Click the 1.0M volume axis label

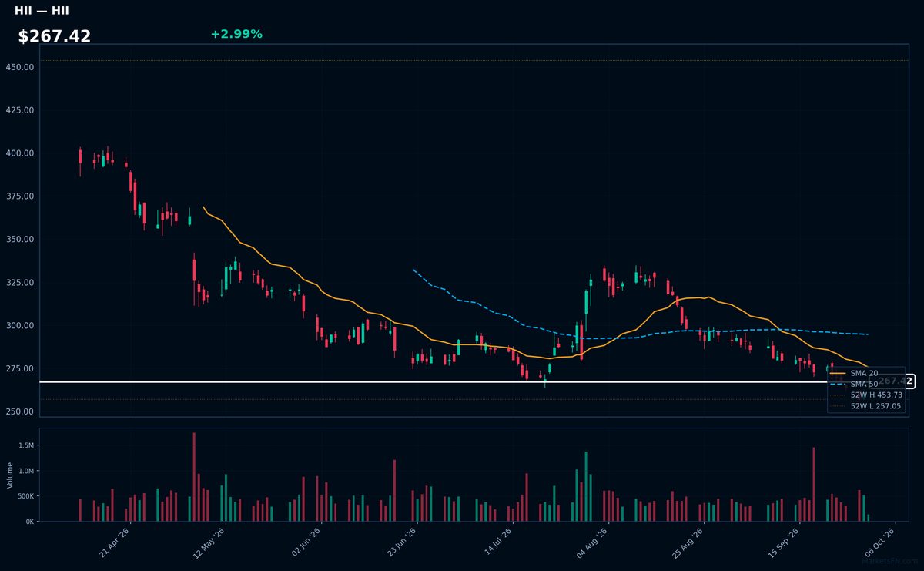click(25, 472)
